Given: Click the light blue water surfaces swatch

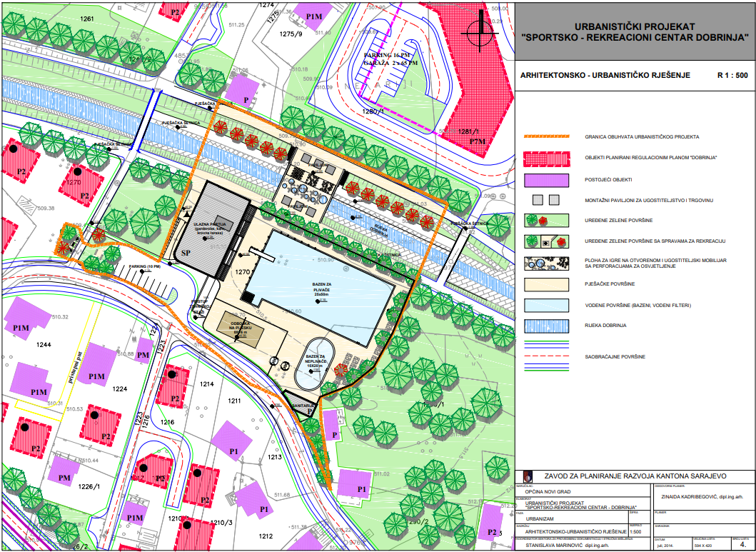Looking at the screenshot, I should [x=546, y=305].
